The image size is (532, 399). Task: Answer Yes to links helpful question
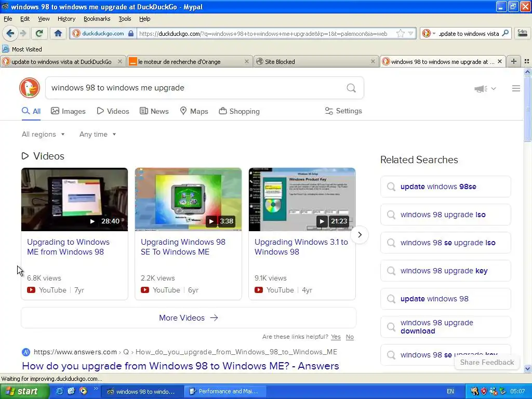pos(336,337)
